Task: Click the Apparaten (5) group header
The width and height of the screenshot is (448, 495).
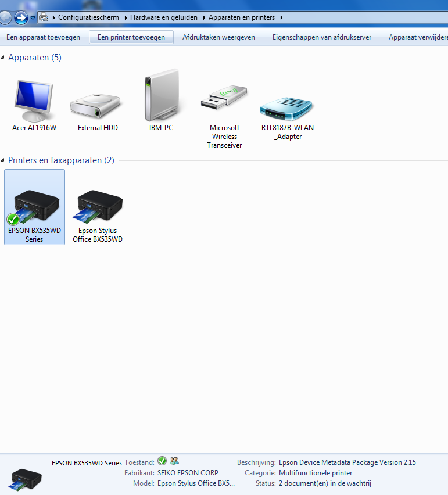Action: pyautogui.click(x=35, y=58)
